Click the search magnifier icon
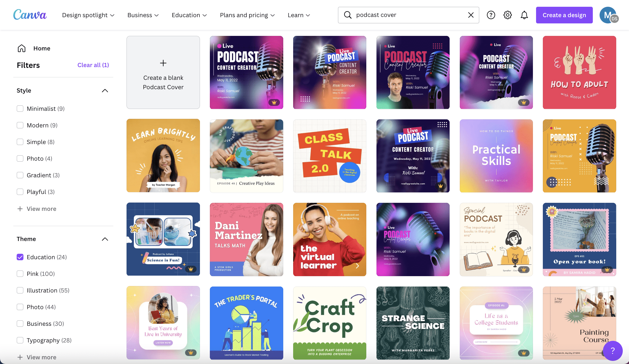This screenshot has width=629, height=364. click(348, 15)
